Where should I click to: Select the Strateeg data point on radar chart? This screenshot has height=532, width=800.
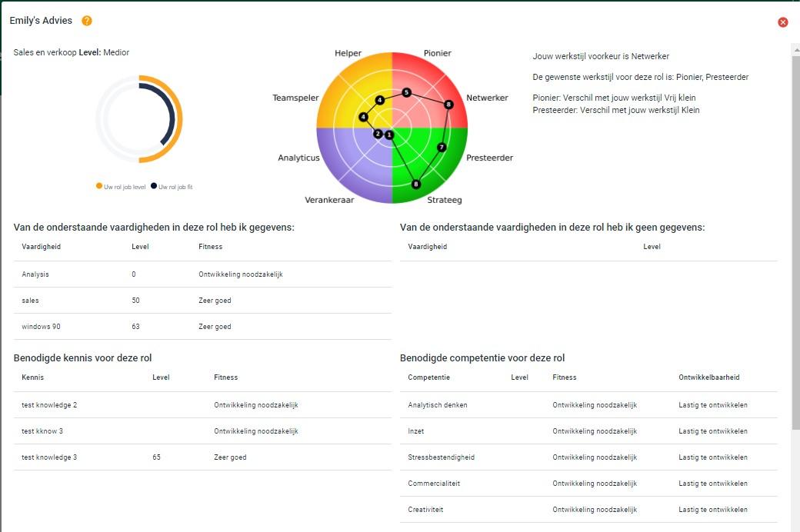point(416,184)
